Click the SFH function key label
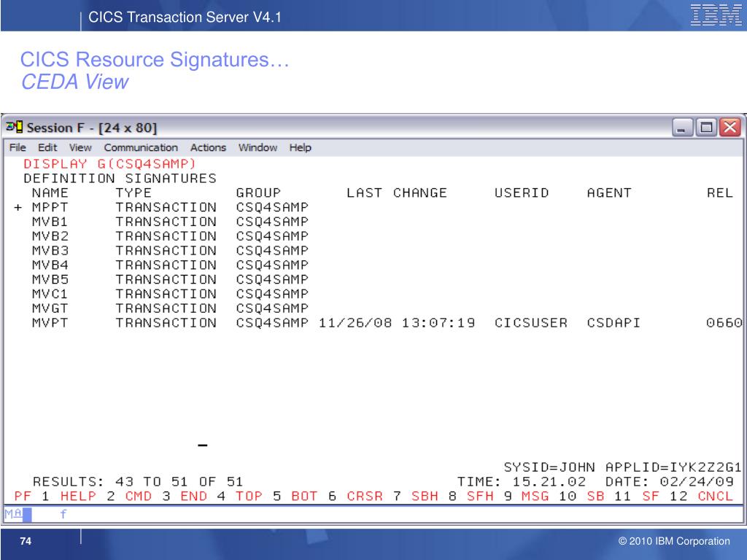Screen dimensions: 747x560 480,496
